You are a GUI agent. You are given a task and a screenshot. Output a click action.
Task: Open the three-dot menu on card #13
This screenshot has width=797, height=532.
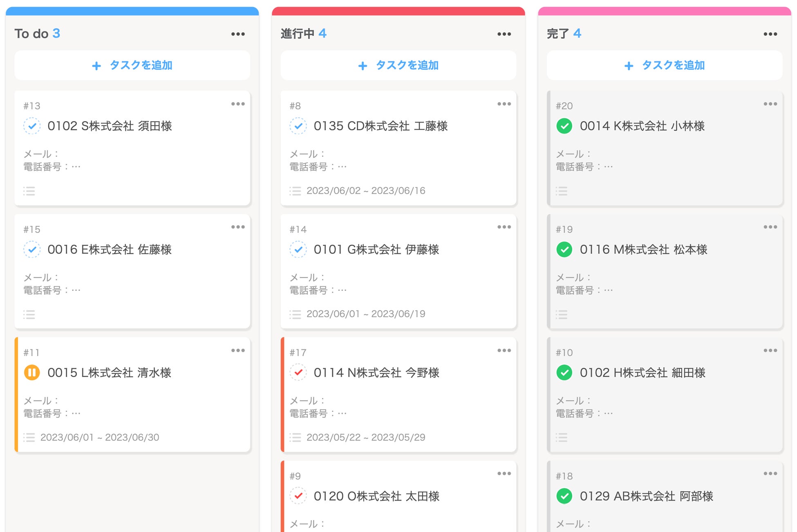(x=238, y=104)
